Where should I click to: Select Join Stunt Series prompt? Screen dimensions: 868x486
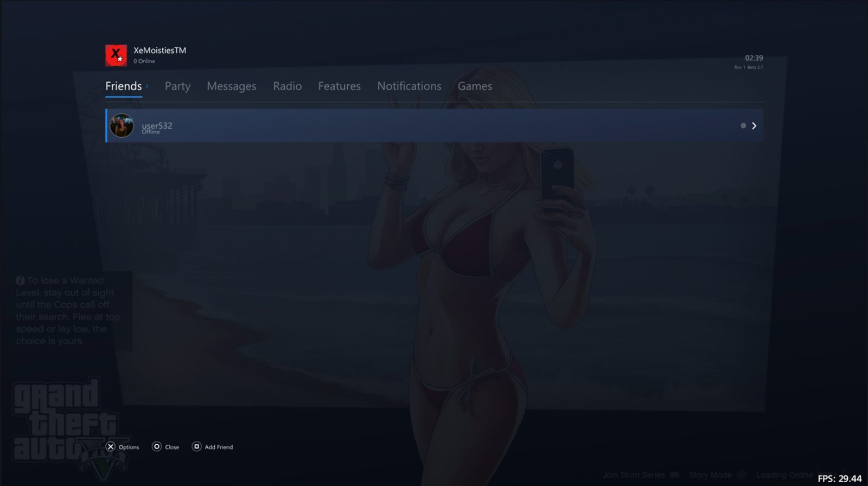pyautogui.click(x=634, y=475)
